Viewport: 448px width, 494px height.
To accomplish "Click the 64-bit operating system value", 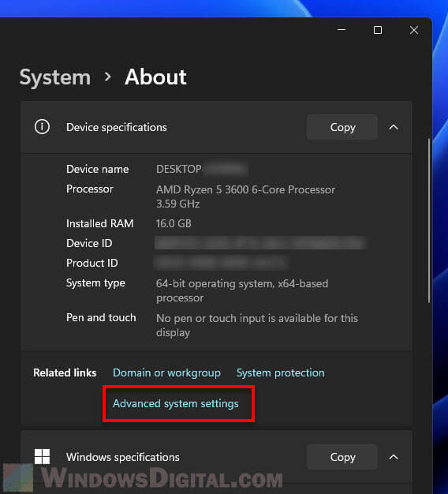I will pyautogui.click(x=242, y=290).
